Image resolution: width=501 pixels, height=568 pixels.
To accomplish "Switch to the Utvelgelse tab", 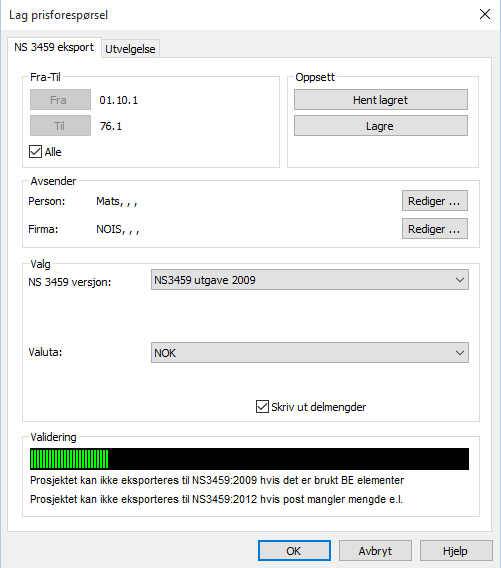I will 130,49.
